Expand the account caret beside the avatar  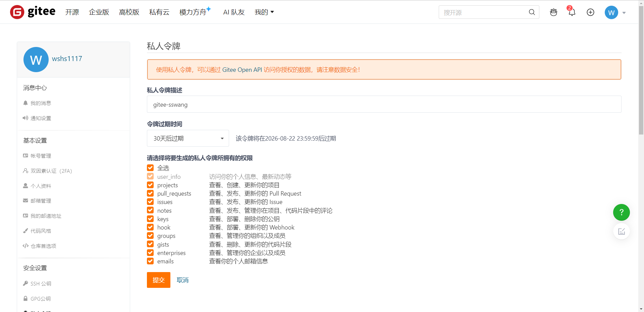point(624,13)
